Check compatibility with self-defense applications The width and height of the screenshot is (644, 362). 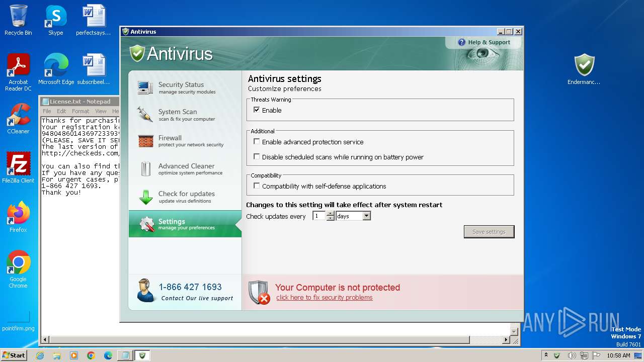(x=257, y=186)
